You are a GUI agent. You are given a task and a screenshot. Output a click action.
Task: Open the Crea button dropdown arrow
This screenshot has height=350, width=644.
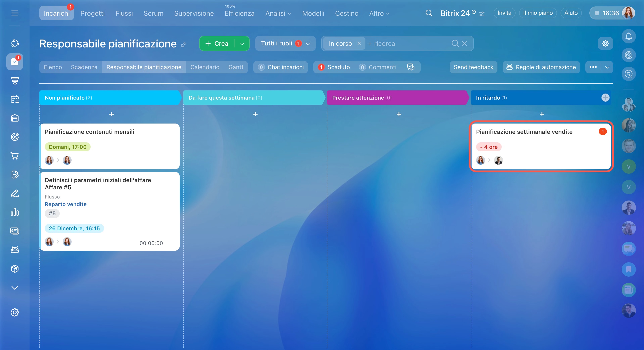[x=242, y=43]
